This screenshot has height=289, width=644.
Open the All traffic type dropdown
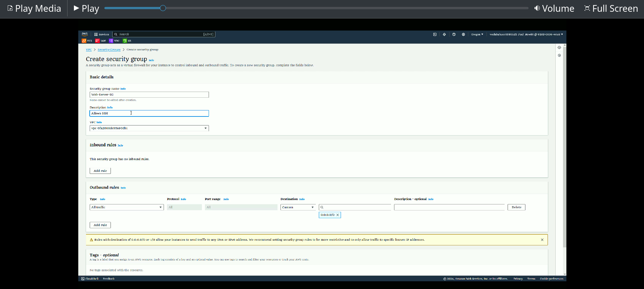click(x=127, y=207)
